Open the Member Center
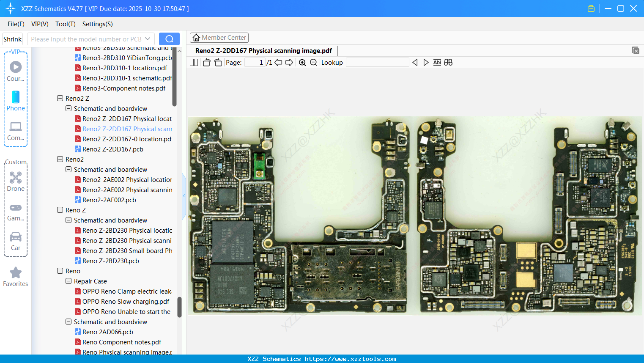Screen dimensions: 644x363 219,38
